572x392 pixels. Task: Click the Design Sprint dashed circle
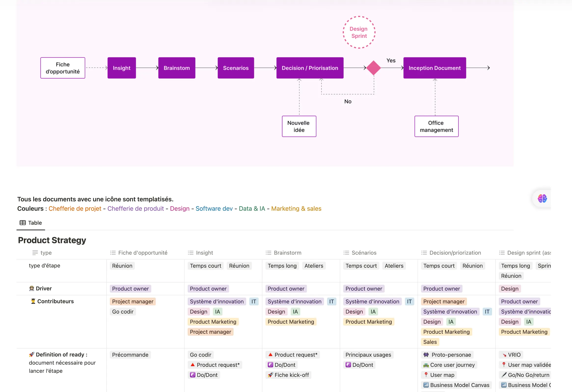click(359, 32)
